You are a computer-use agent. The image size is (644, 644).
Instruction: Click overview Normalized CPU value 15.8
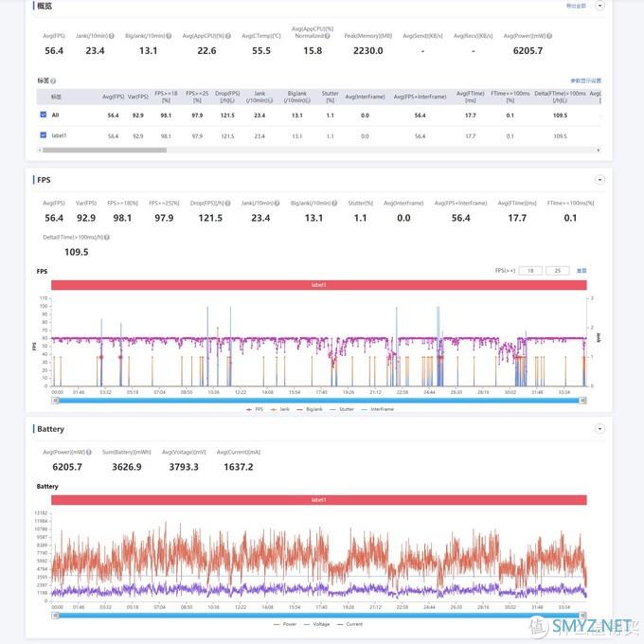click(x=313, y=51)
